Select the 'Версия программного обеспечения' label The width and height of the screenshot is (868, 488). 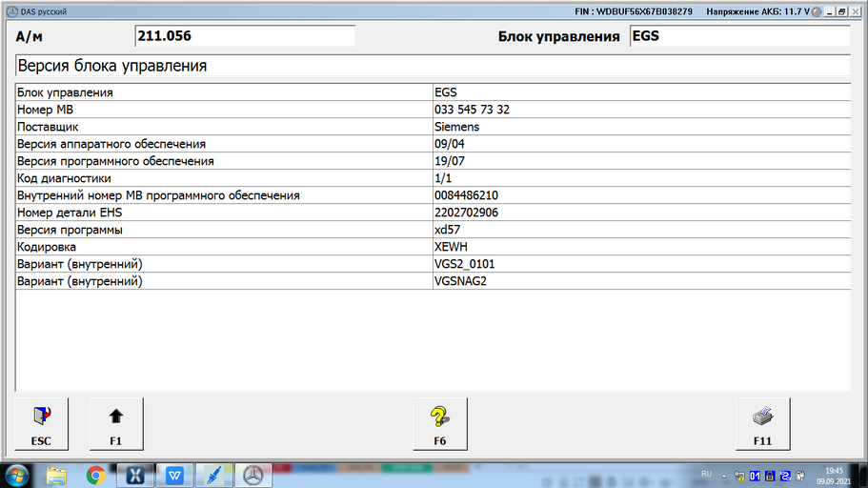point(115,161)
